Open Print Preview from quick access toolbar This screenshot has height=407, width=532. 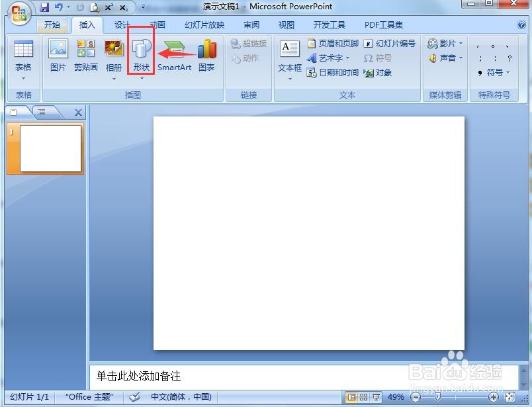pyautogui.click(x=95, y=7)
